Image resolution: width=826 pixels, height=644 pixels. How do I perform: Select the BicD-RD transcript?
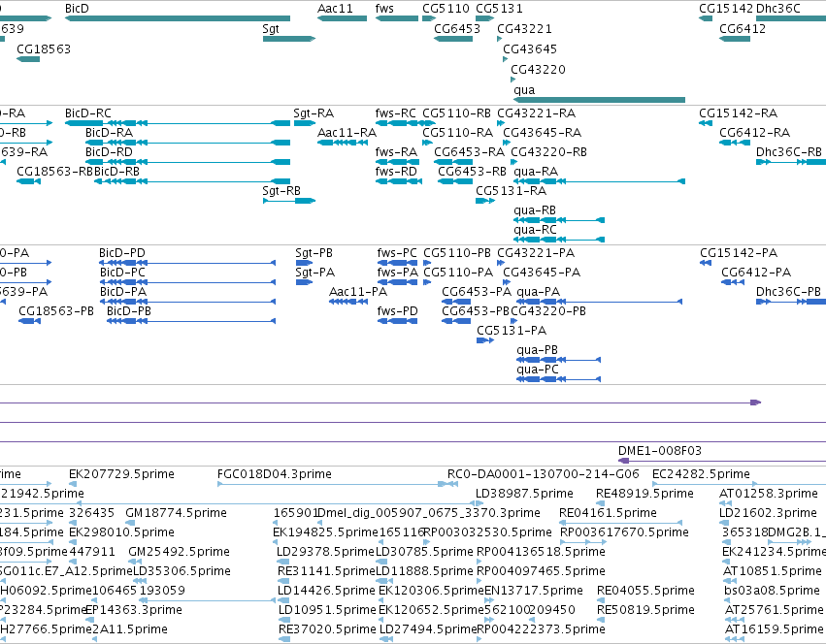click(x=187, y=162)
